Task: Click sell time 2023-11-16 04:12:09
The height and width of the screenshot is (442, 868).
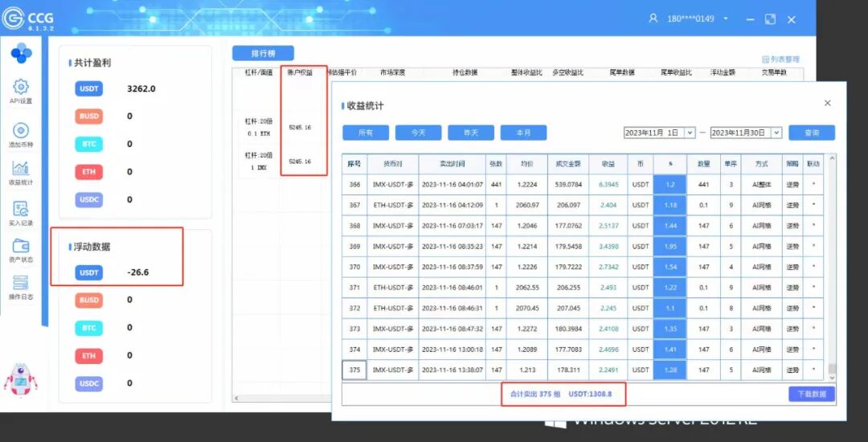Action: click(452, 205)
